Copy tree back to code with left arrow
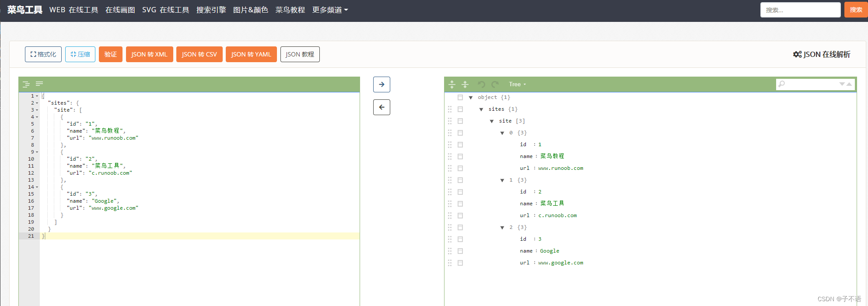The height and width of the screenshot is (306, 868). pyautogui.click(x=381, y=107)
